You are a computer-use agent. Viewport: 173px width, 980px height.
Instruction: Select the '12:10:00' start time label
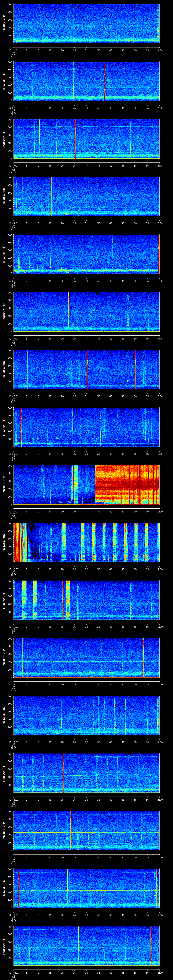click(13, 569)
